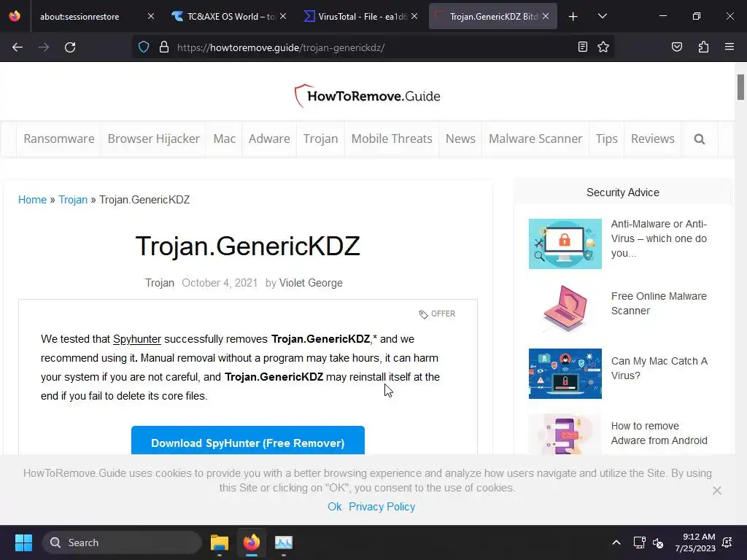The width and height of the screenshot is (747, 560).
Task: Expand the list all tabs chevron
Action: 602,16
